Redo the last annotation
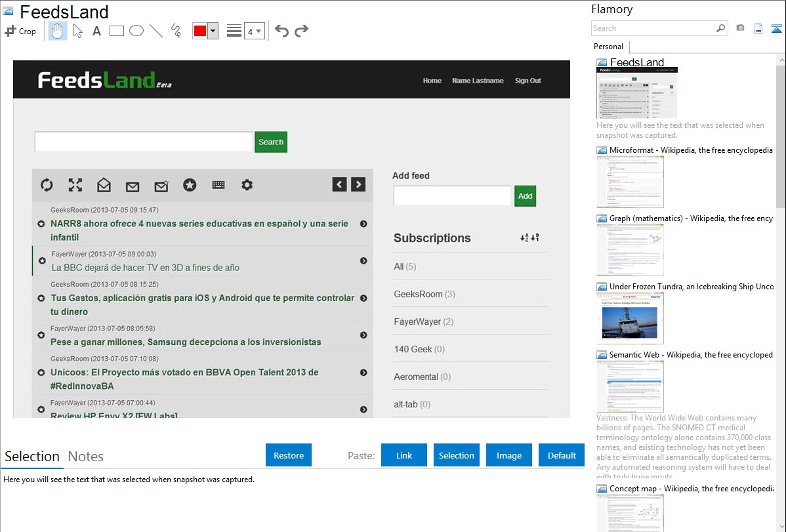Screen dimensions: 786x532 (301, 31)
